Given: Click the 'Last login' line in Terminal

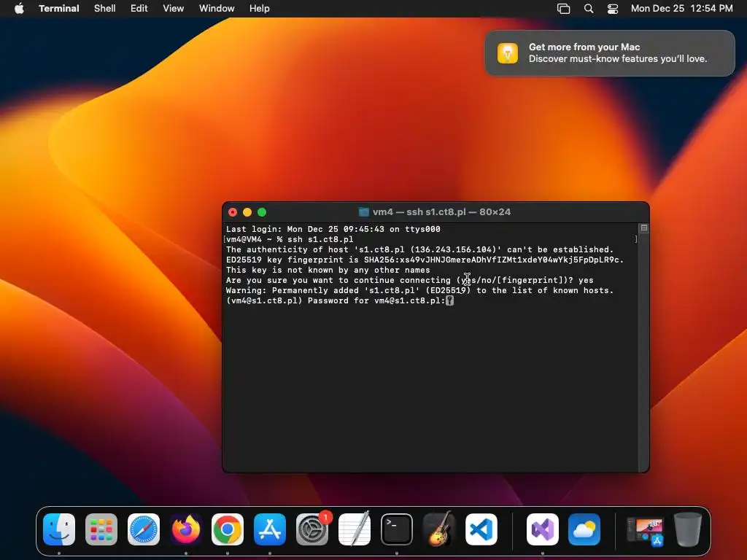Looking at the screenshot, I should point(333,229).
